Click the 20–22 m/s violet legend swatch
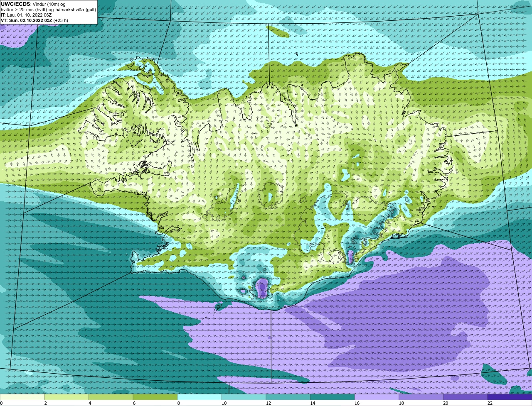 (465, 397)
